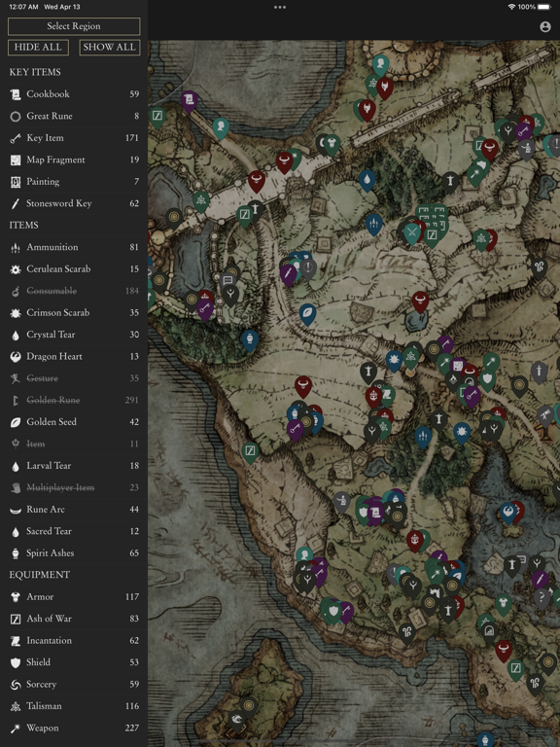
Task: Click the Golden Seed leaf icon in sidebar
Action: point(16,422)
